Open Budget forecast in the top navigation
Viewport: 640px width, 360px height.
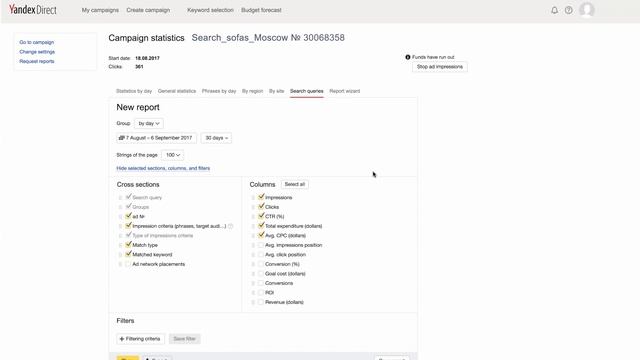pos(261,10)
